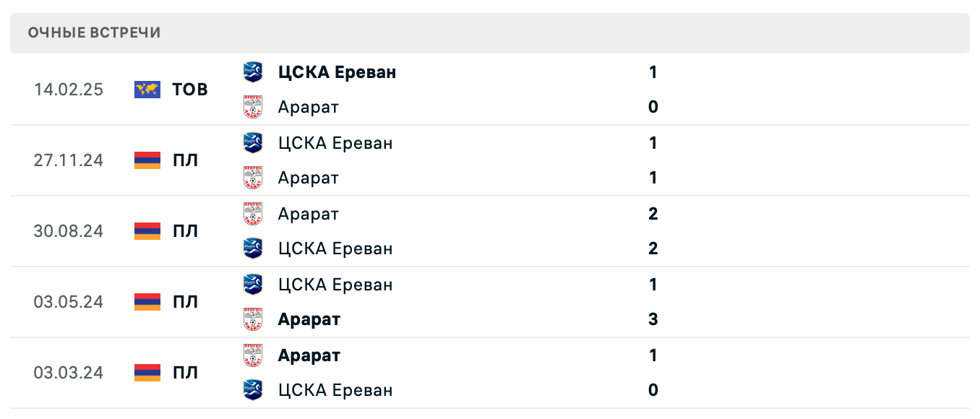The height and width of the screenshot is (419, 980).
Task: Open ЦСКА Ереван team from 14.02.25 match
Action: click(337, 72)
